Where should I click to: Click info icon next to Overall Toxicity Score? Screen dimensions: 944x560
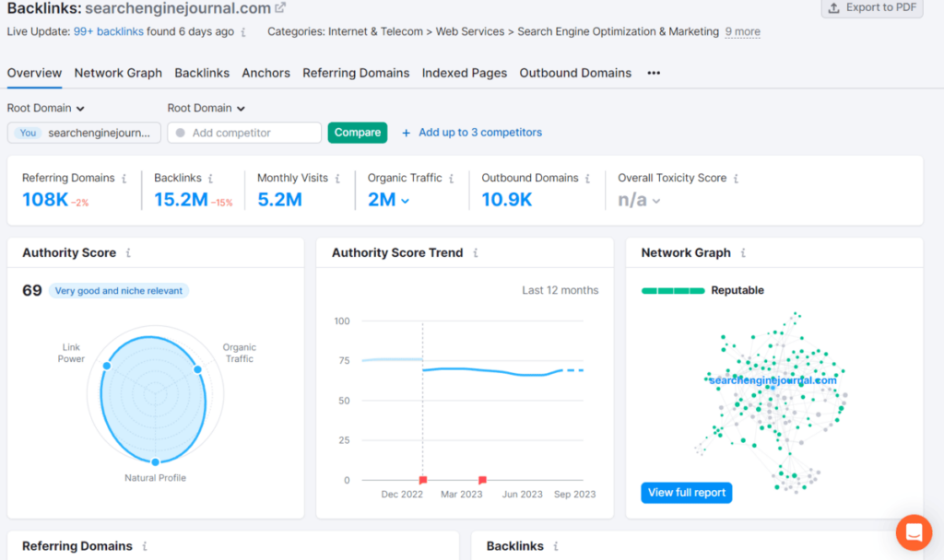click(737, 179)
